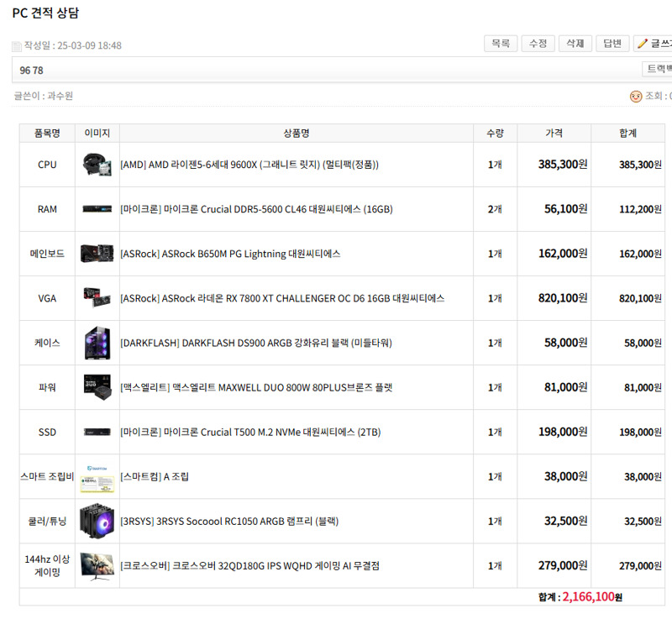Click the RAM unit price 56,100원
672x619 pixels.
[x=565, y=209]
